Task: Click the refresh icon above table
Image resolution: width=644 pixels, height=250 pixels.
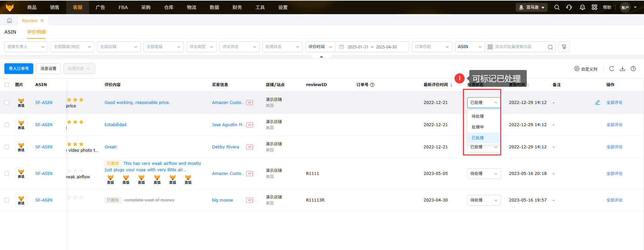Action: 611,69
